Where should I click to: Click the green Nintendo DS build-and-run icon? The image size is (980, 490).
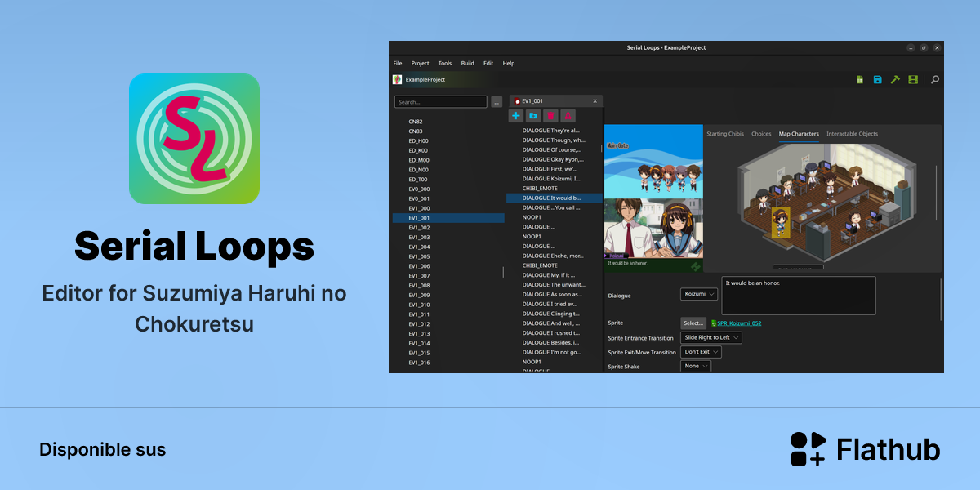[x=913, y=79]
